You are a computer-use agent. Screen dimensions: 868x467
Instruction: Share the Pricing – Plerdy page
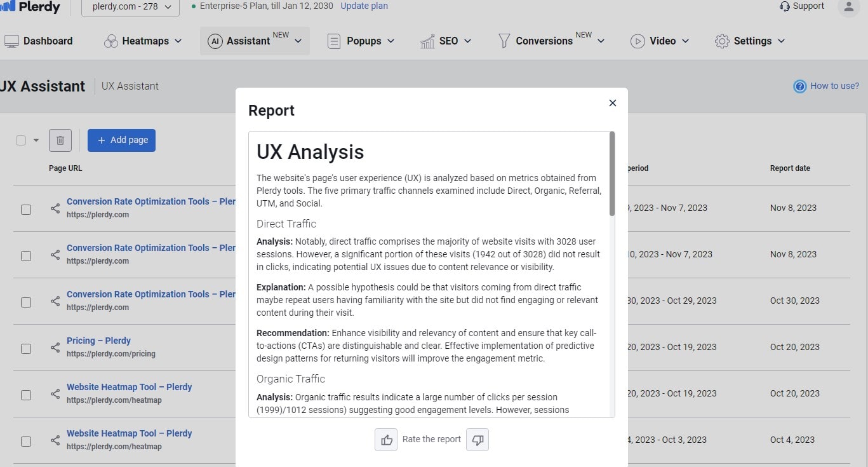(55, 348)
